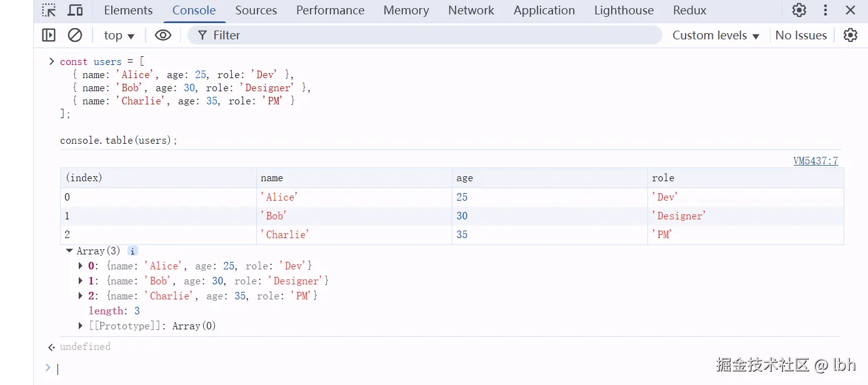868x385 pixels.
Task: Clear the console with the ban icon
Action: click(75, 35)
